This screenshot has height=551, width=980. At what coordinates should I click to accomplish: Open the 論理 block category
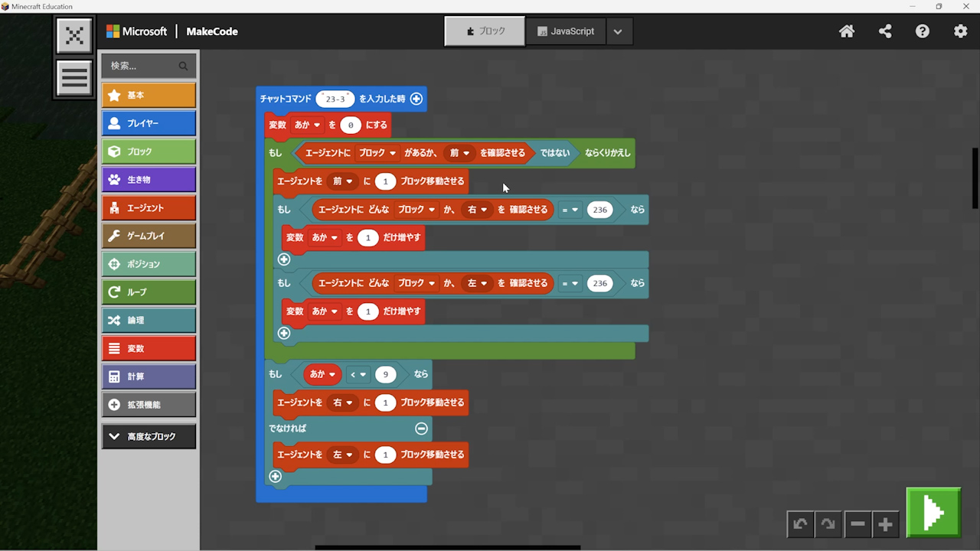[149, 320]
